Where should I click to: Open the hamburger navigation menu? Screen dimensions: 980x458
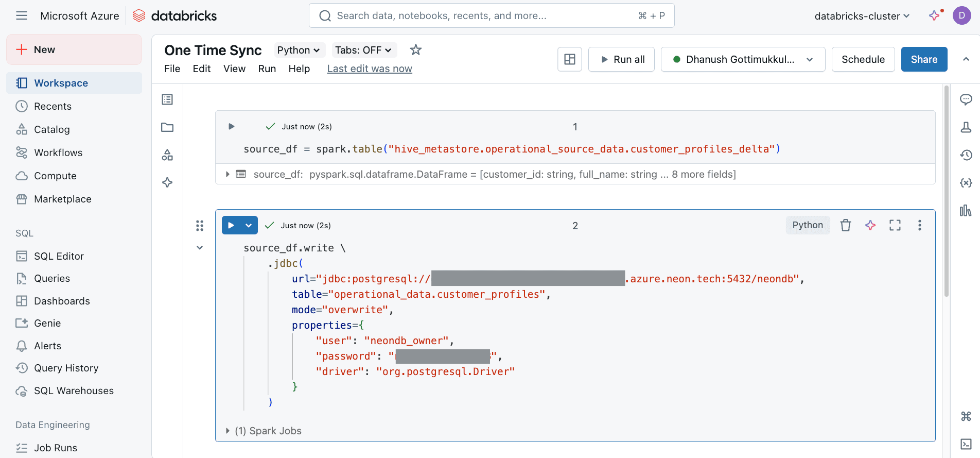coord(22,16)
